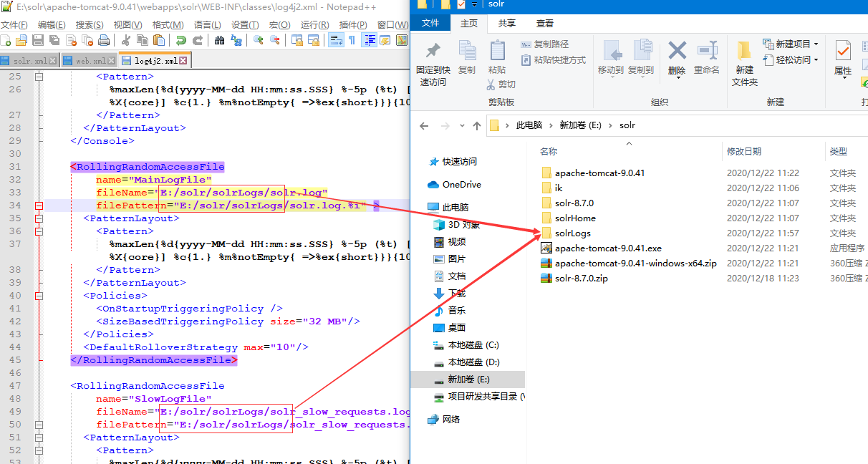
Task: Click the Open file icon in Notepad++
Action: (x=21, y=40)
